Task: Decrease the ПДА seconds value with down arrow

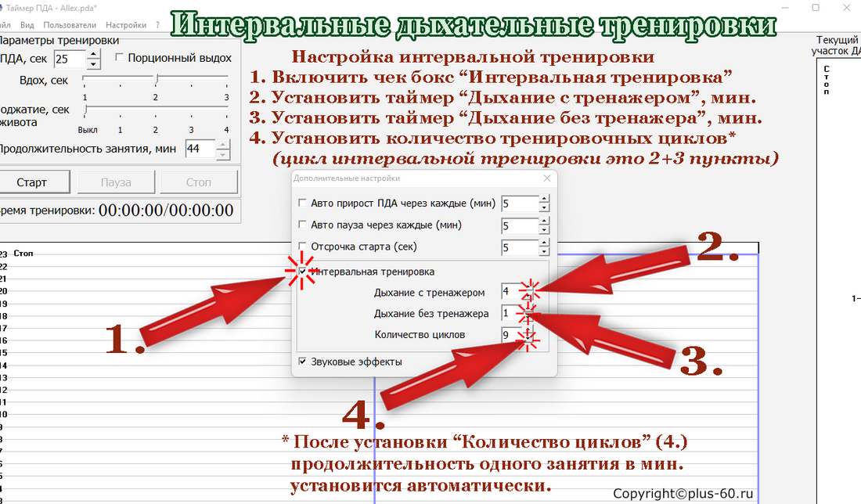Action: pyautogui.click(x=94, y=63)
